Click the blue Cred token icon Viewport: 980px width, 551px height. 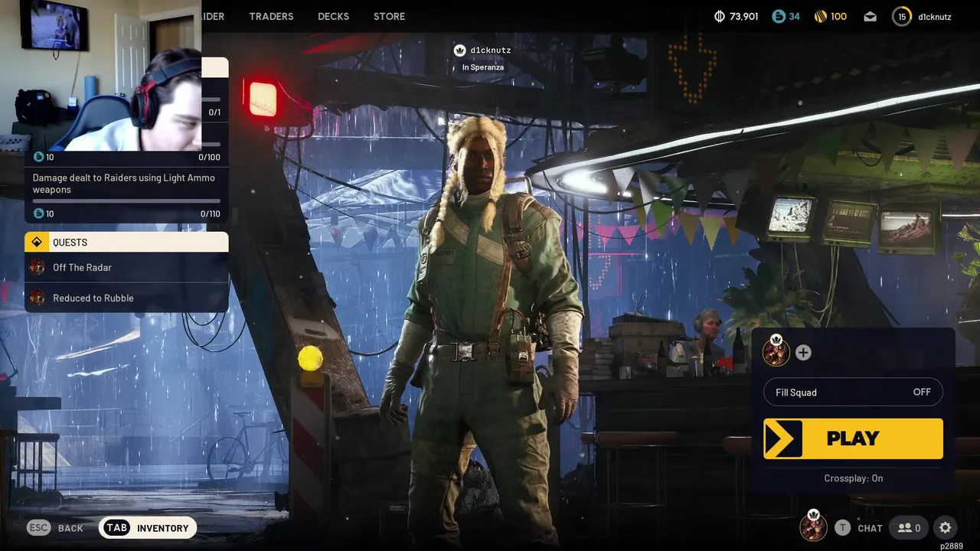click(779, 16)
